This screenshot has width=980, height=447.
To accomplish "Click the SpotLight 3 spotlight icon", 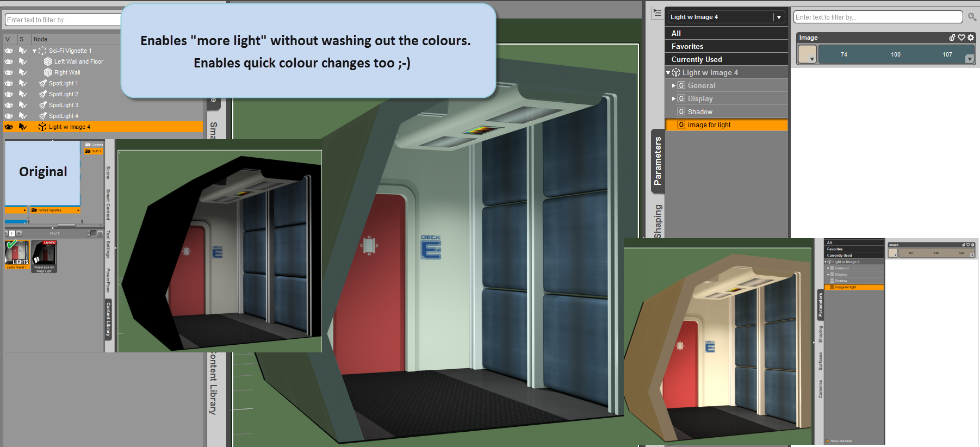I will (x=42, y=105).
